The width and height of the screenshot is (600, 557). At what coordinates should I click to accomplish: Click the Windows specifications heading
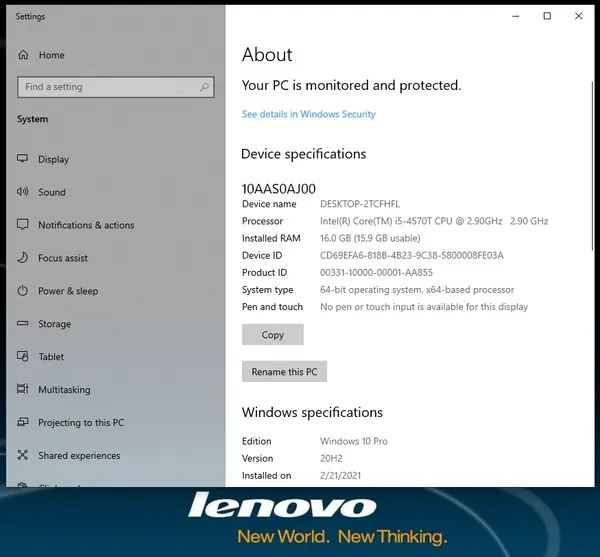(x=312, y=412)
